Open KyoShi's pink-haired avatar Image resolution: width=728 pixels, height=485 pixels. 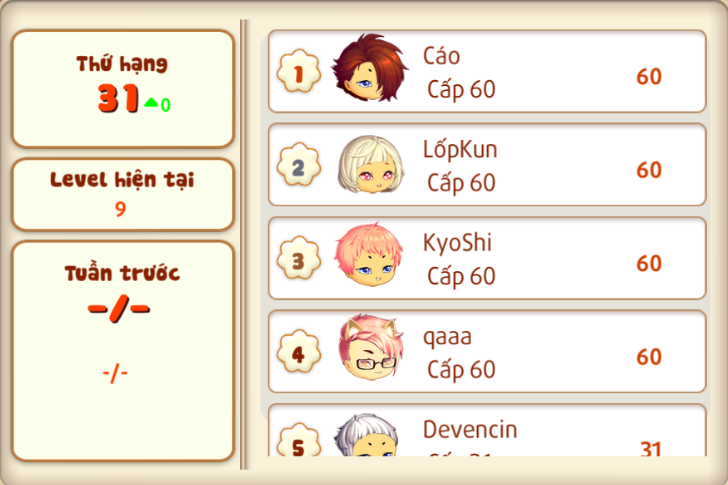tap(369, 255)
